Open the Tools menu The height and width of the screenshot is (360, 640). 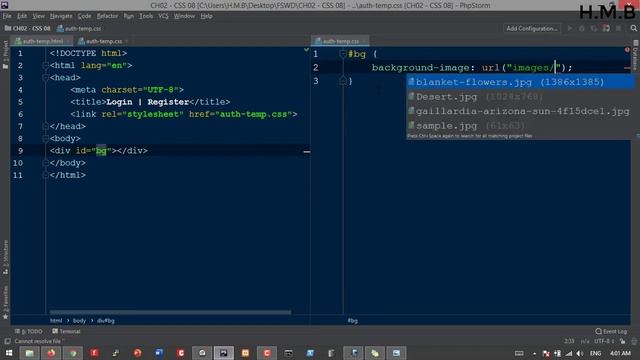(146, 16)
